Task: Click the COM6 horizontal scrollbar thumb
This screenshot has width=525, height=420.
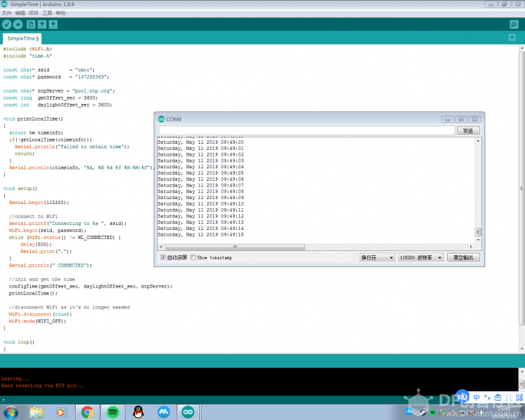Action: click(235, 247)
